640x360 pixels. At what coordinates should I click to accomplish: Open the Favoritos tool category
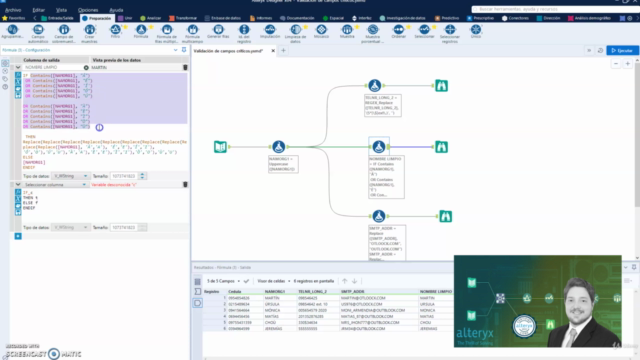pyautogui.click(x=13, y=18)
